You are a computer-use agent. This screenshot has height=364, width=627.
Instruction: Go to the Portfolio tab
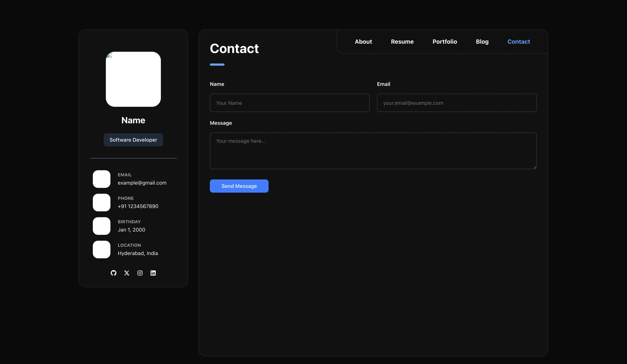click(x=445, y=41)
